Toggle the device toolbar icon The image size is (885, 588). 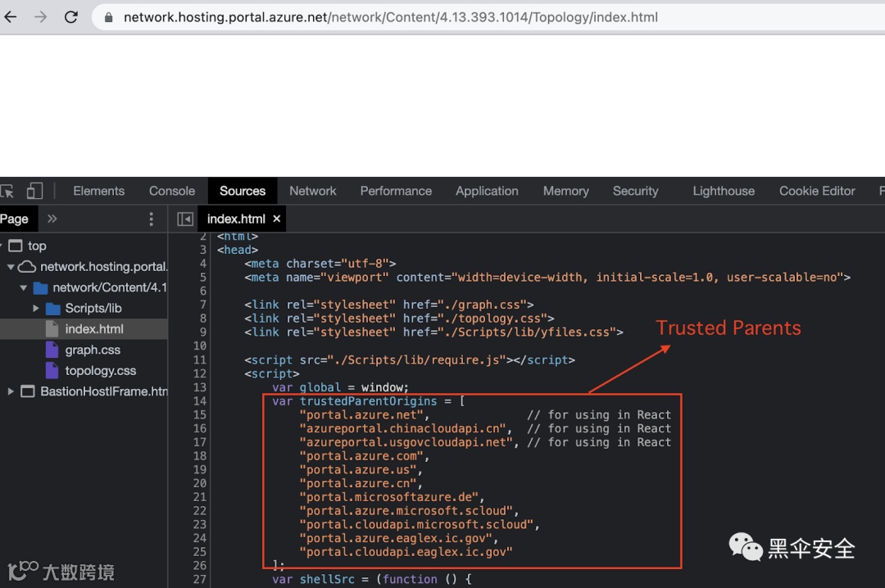coord(34,191)
